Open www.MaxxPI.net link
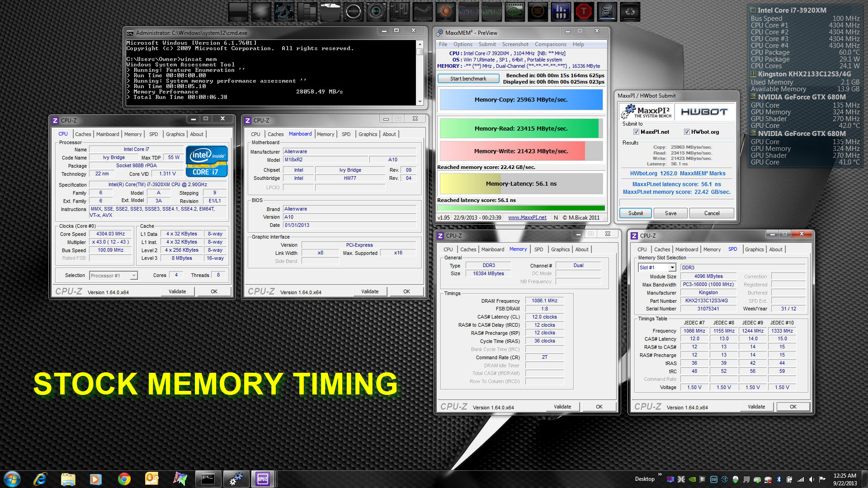Image resolution: width=868 pixels, height=488 pixels. pos(527,217)
